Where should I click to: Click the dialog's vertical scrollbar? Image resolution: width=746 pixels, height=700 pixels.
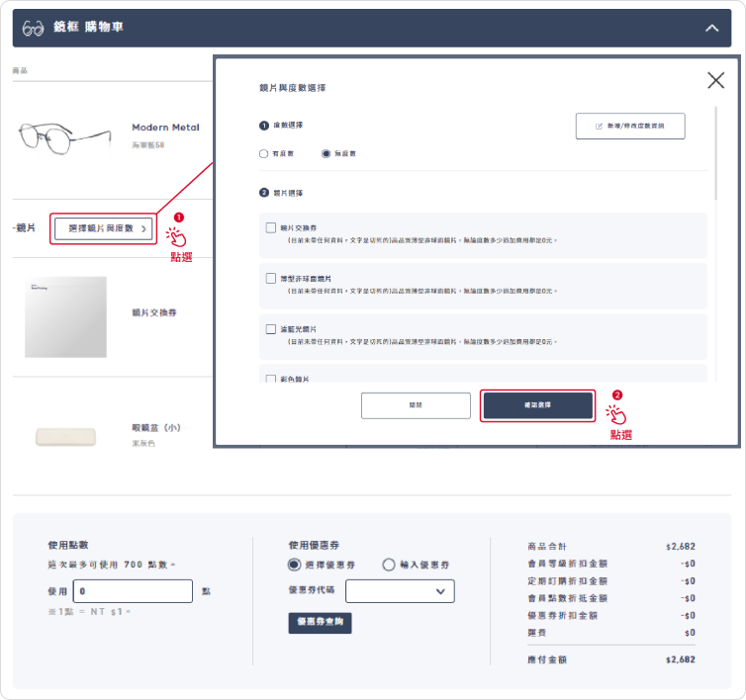pyautogui.click(x=716, y=148)
